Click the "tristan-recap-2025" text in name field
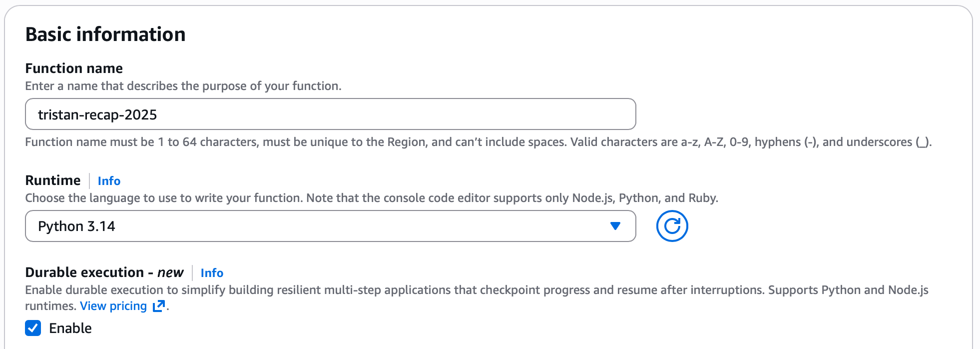Viewport: 980px width, 349px height. 97,114
